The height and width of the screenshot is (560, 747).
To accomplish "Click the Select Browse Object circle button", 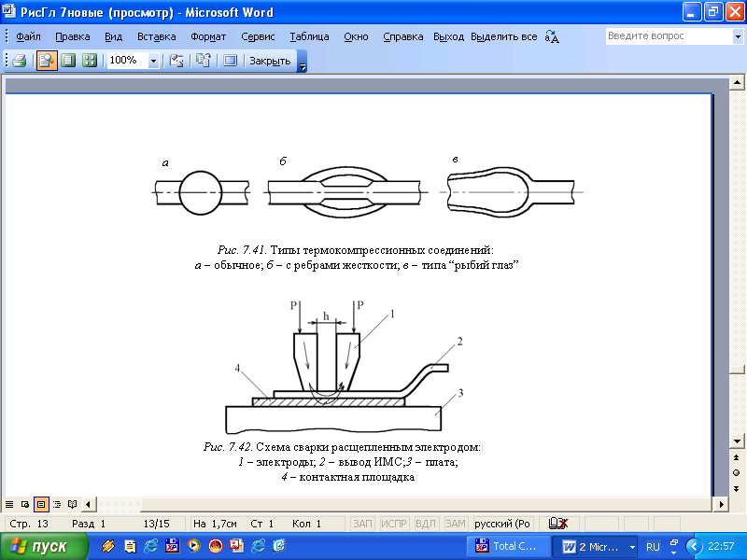I will click(737, 473).
